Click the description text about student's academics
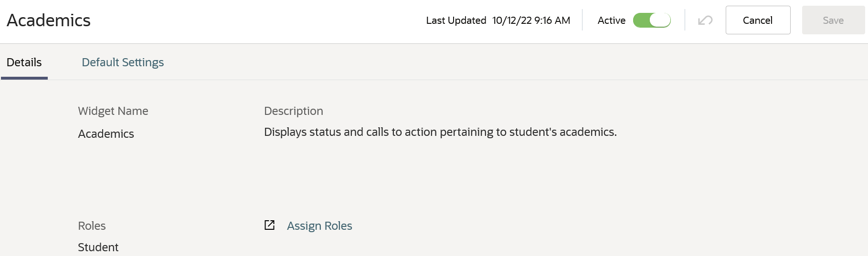 (x=440, y=132)
